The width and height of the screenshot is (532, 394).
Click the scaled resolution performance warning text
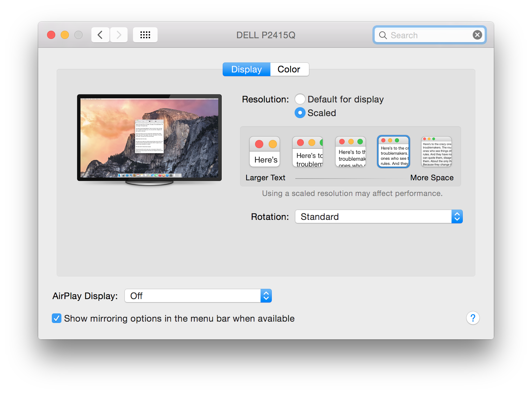coord(352,194)
